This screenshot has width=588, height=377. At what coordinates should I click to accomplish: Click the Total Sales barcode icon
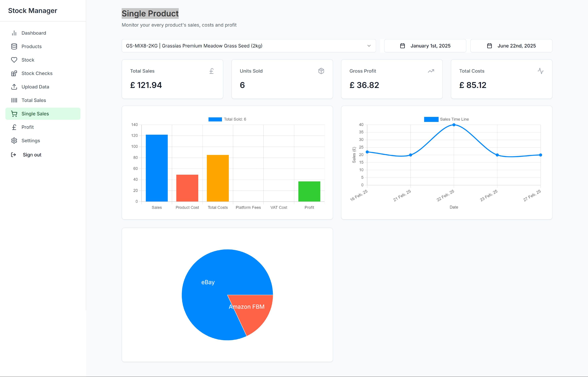click(14, 100)
